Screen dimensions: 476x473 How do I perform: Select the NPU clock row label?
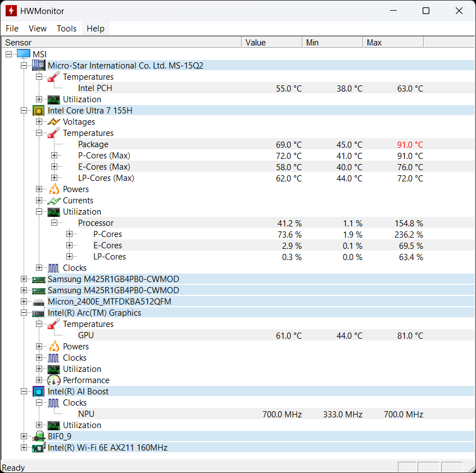[x=86, y=414]
